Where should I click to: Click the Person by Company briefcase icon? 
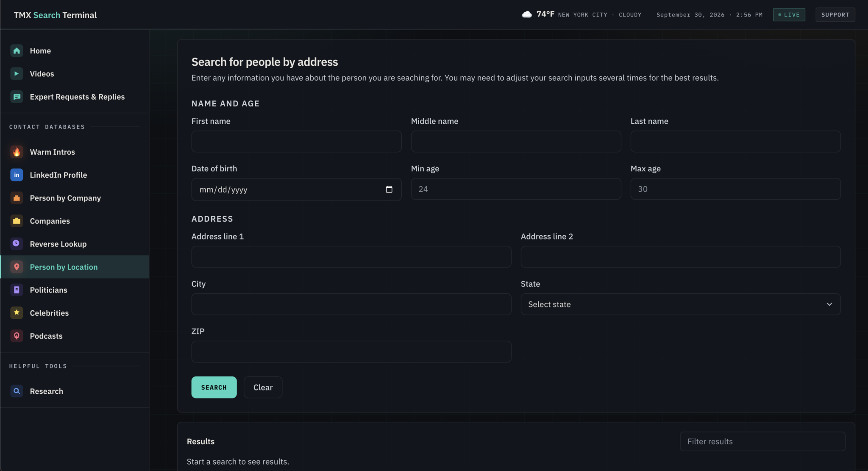17,198
